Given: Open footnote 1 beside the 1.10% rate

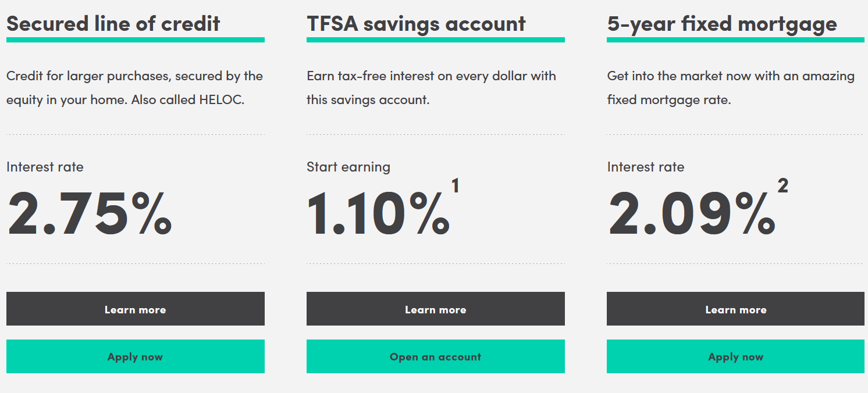Looking at the screenshot, I should 455,186.
